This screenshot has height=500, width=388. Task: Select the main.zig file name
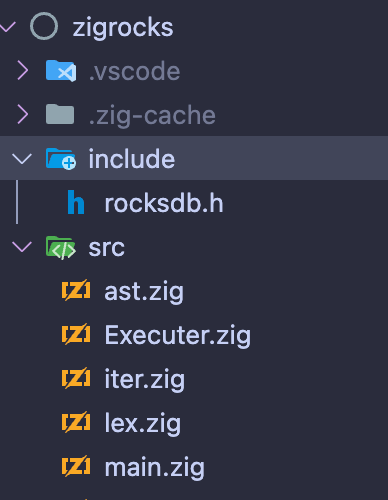coord(155,467)
